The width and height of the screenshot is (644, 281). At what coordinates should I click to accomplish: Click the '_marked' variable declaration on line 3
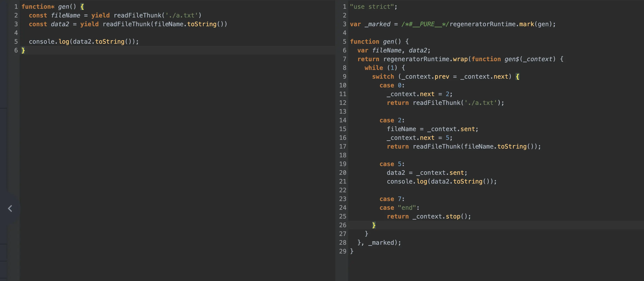pos(377,24)
